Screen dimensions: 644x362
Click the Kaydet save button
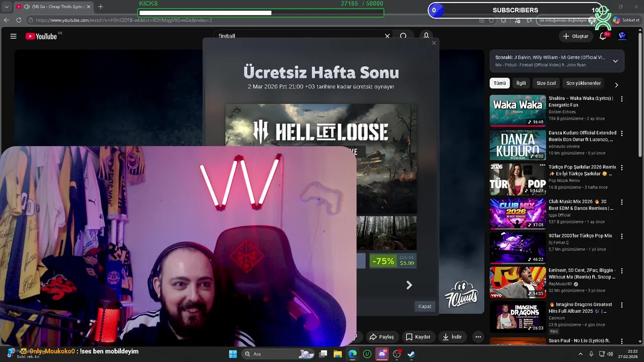pyautogui.click(x=418, y=337)
